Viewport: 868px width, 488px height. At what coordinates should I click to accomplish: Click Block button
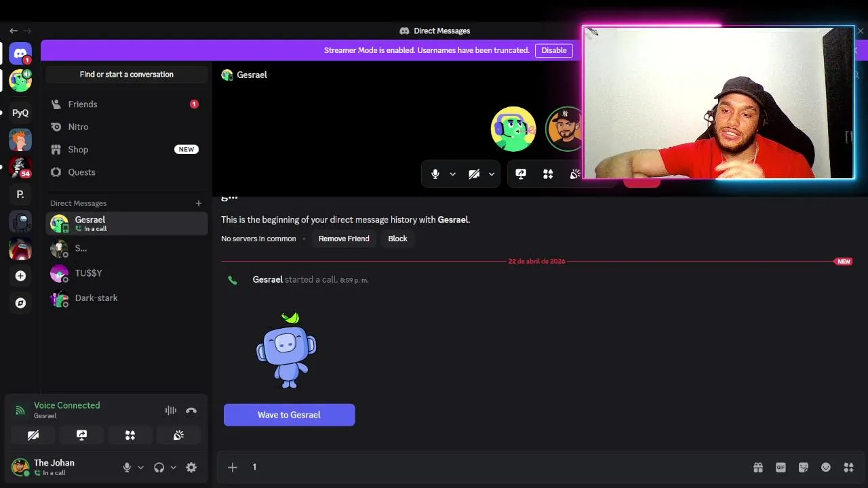tap(397, 239)
